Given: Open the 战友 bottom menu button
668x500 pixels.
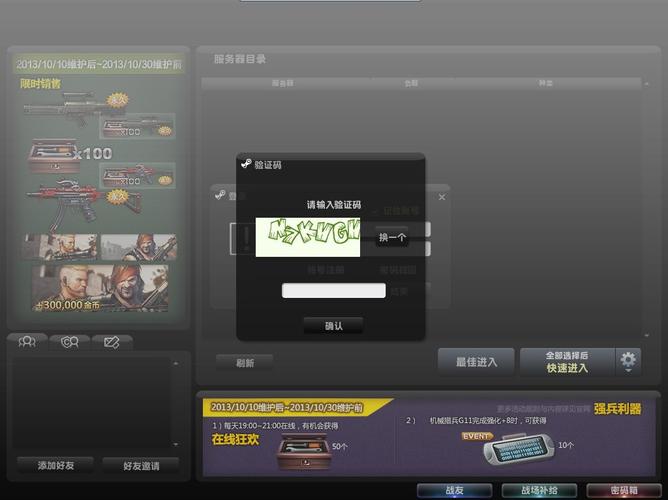Looking at the screenshot, I should tap(455, 490).
